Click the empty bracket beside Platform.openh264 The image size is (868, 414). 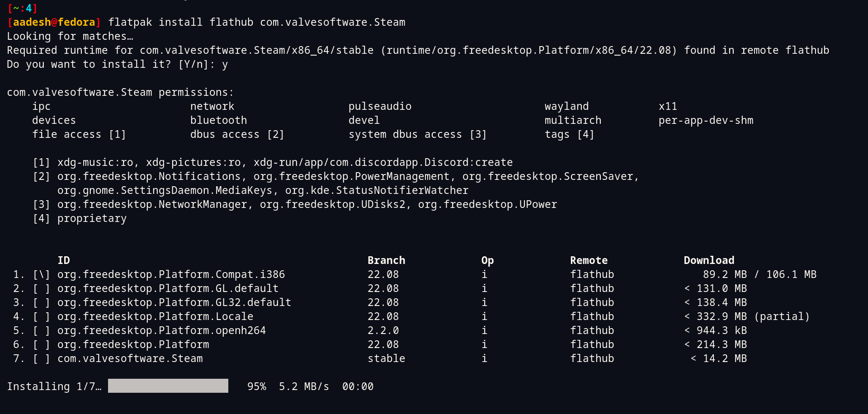point(41,330)
